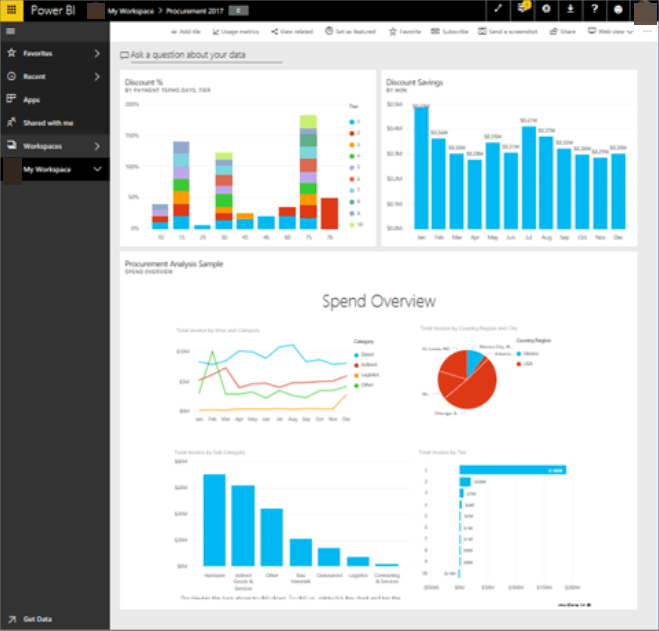Screen dimensions: 659x631
Task: Click the Jan bar in Discount Savings
Action: tap(421, 167)
